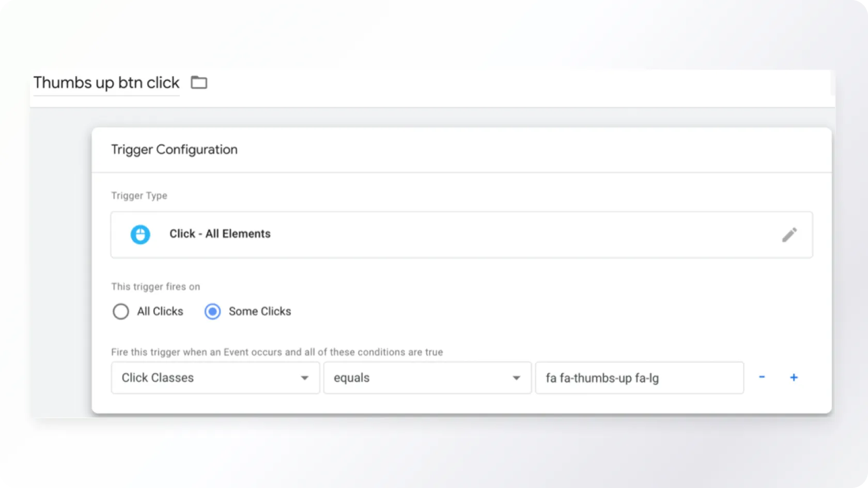Click the 'Click - All Elements' trigger type text
Screen dimensions: 868x488
(220, 234)
